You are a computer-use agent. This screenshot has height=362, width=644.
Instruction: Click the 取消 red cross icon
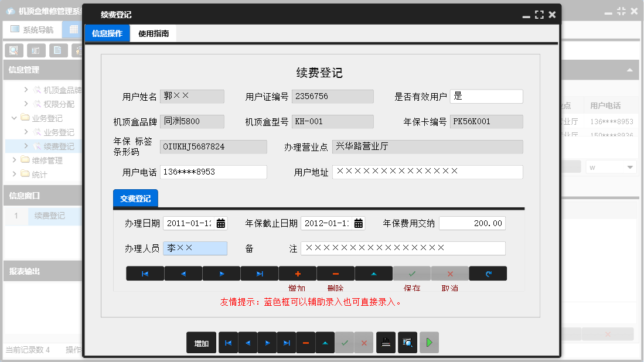(449, 273)
